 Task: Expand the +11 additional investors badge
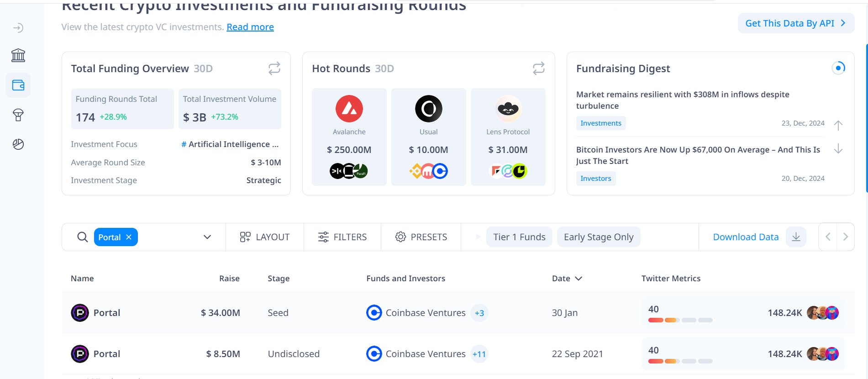click(x=479, y=354)
